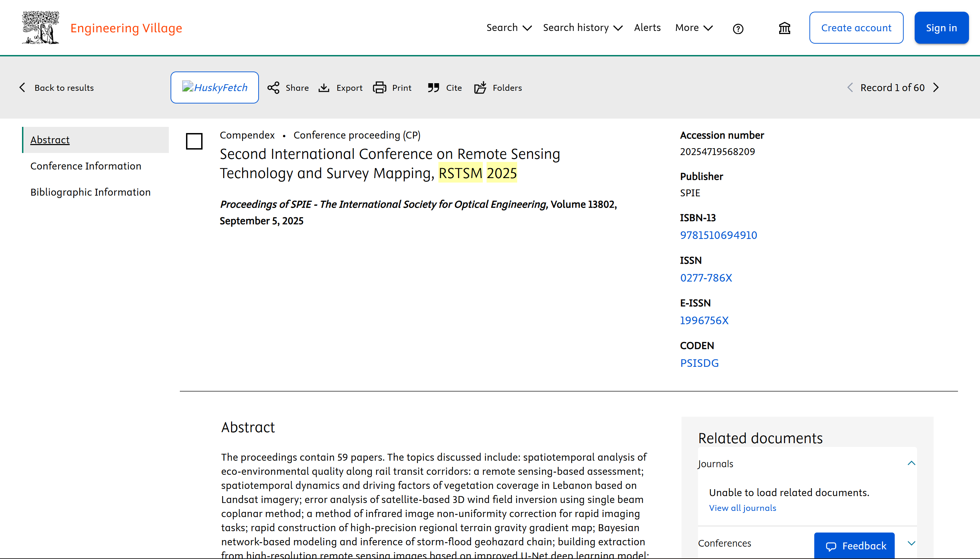Open the Search dropdown menu
The height and width of the screenshot is (559, 980).
tap(509, 28)
